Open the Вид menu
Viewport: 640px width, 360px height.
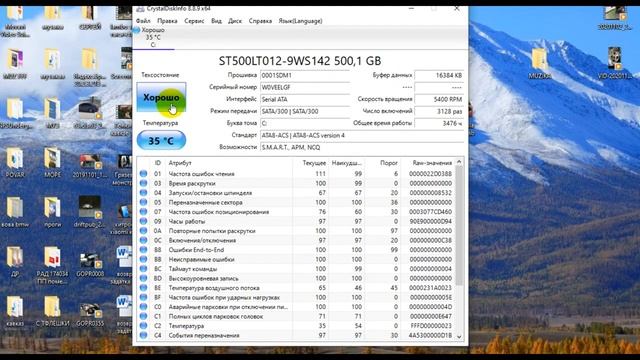click(216, 21)
